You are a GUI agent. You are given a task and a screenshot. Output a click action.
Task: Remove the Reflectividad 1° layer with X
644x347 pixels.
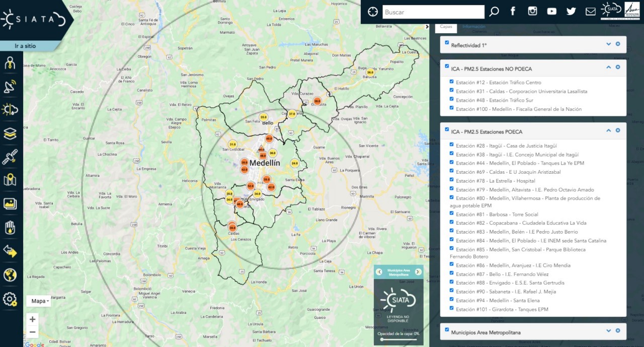[618, 44]
